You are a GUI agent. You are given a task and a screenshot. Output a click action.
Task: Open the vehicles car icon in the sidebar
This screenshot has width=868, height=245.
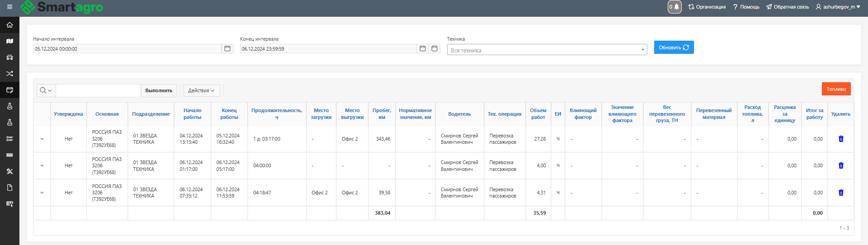(x=9, y=57)
